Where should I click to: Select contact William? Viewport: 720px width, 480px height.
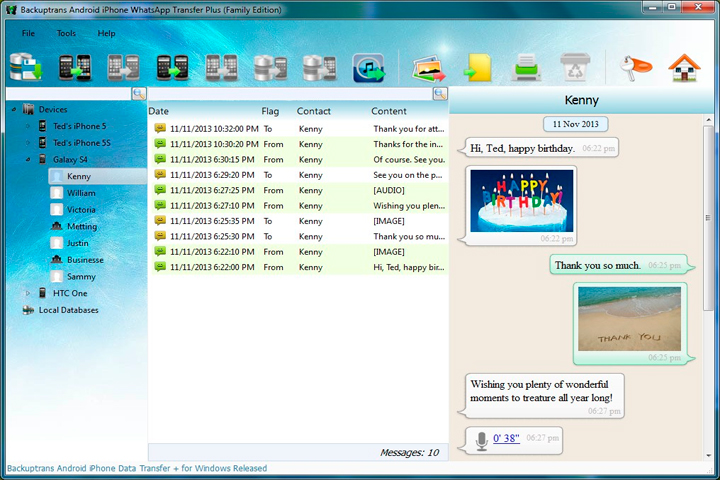click(81, 193)
